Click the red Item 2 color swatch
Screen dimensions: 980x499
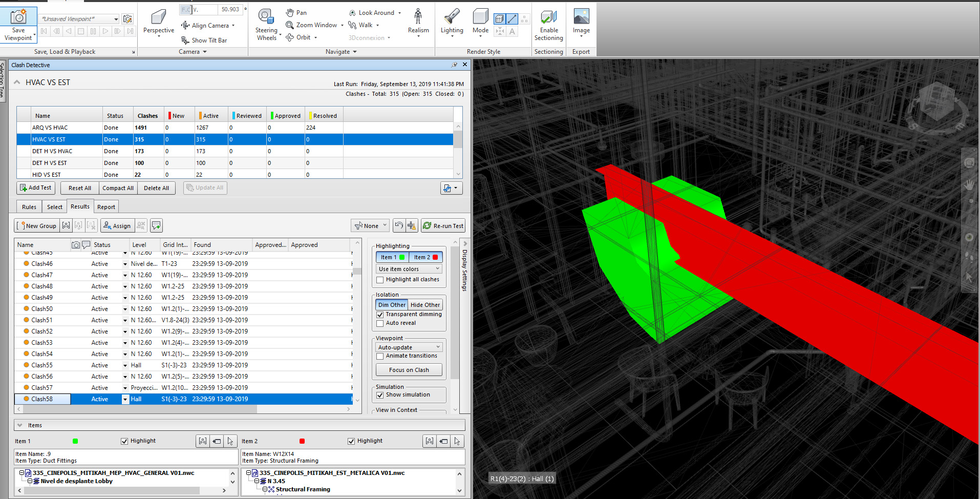pos(302,441)
